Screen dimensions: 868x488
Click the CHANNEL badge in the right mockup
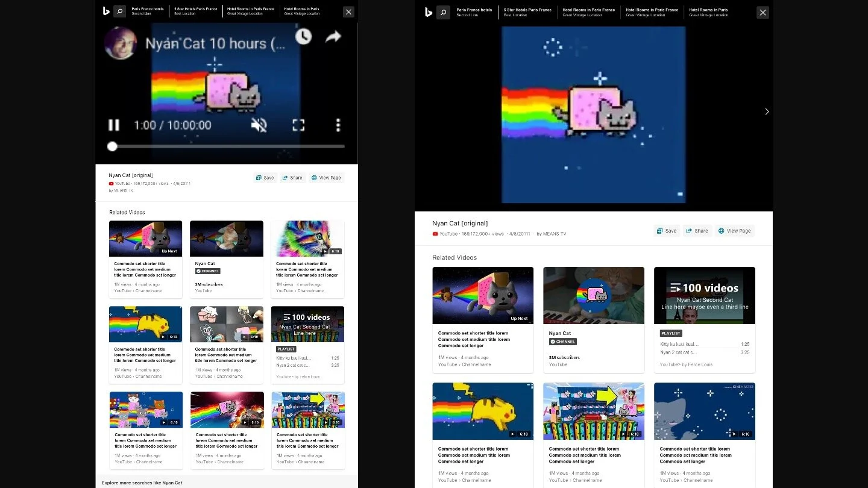pyautogui.click(x=562, y=342)
